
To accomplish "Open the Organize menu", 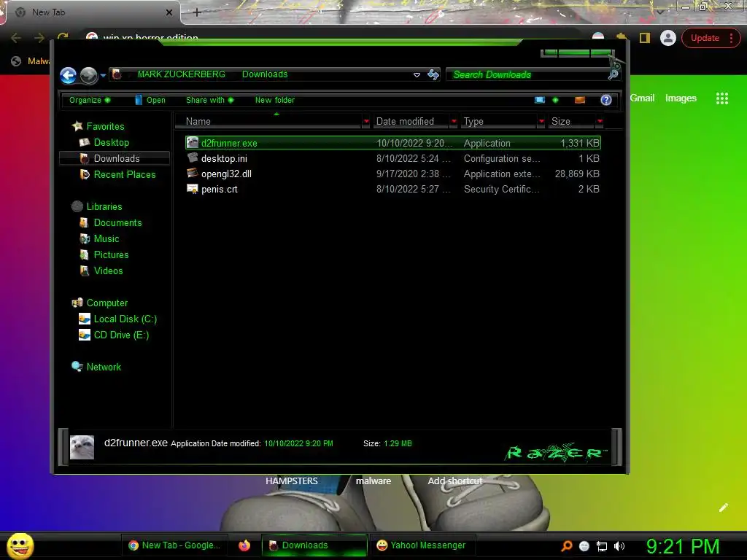I will pos(90,100).
